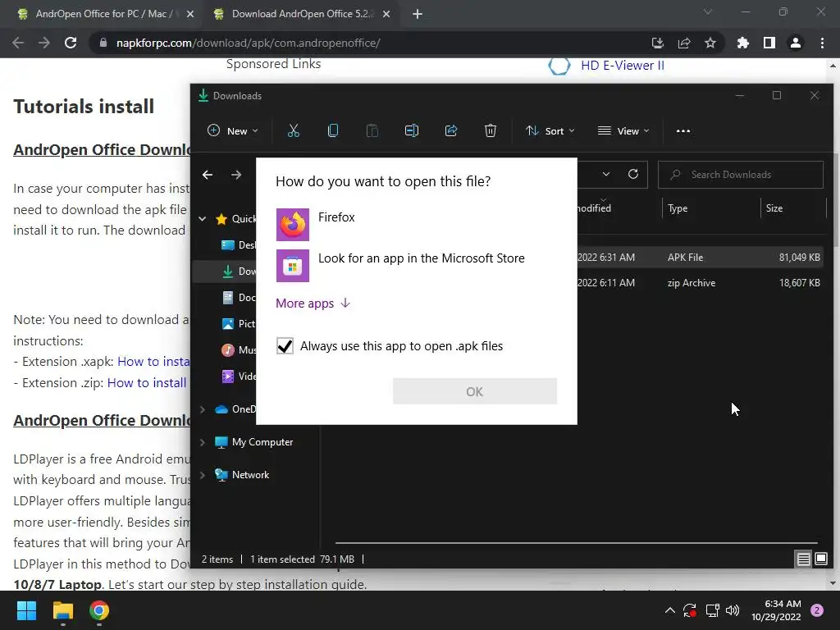
Task: Open a new Chrome tab
Action: [418, 14]
